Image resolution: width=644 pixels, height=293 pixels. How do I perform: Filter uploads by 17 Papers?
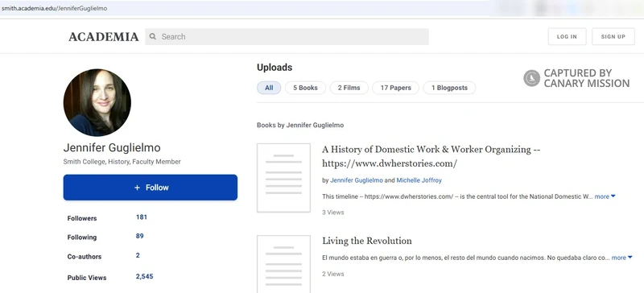click(x=395, y=88)
